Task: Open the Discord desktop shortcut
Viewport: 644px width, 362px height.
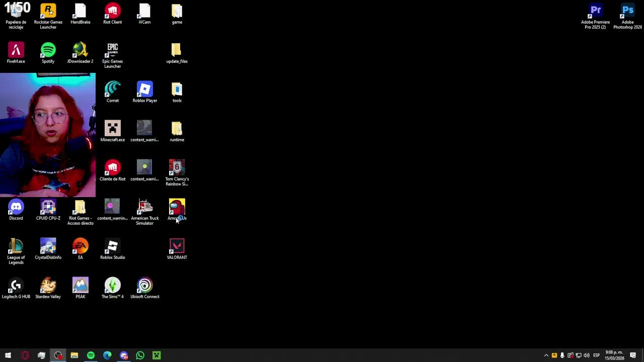Action: point(16,210)
